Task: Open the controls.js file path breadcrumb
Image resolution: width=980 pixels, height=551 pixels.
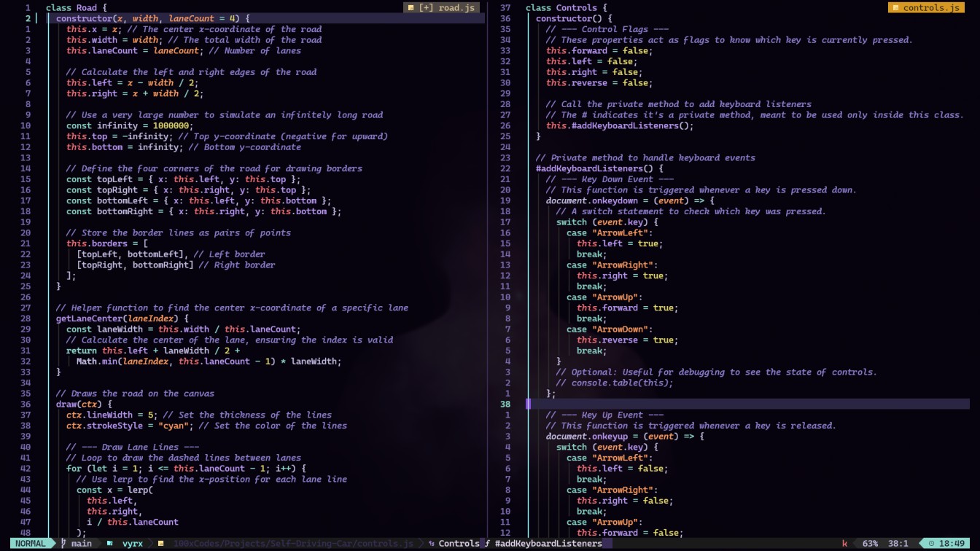Action: [292, 543]
